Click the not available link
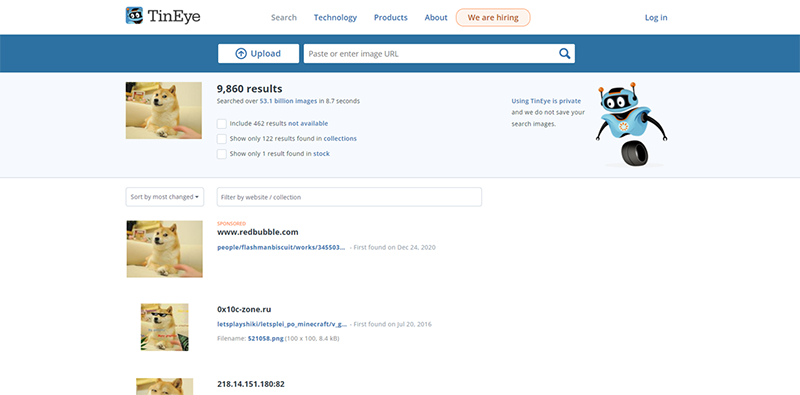The height and width of the screenshot is (395, 800). click(308, 124)
